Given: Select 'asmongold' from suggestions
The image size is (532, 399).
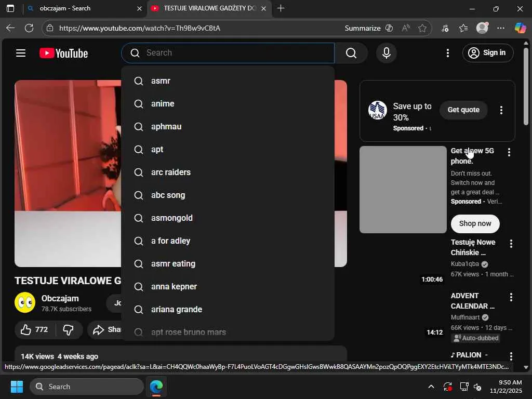Looking at the screenshot, I should tap(228, 218).
